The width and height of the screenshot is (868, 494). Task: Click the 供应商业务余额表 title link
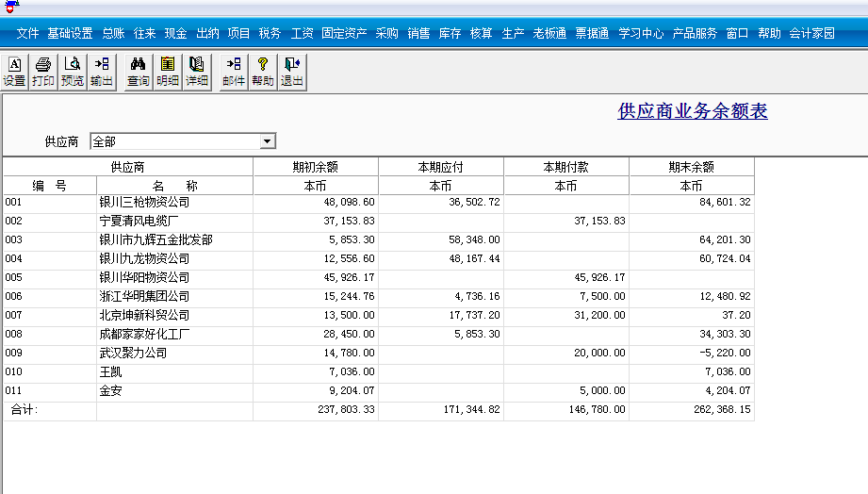click(x=693, y=111)
